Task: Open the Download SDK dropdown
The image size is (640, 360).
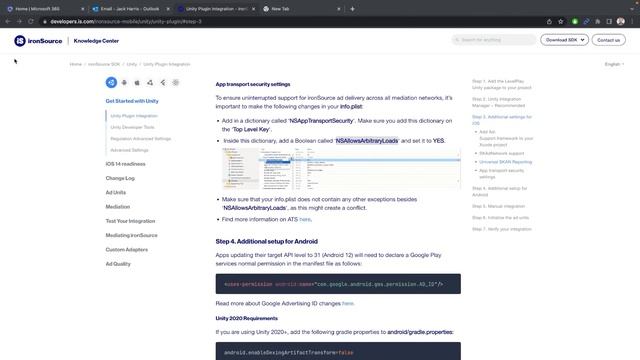Action: (564, 40)
